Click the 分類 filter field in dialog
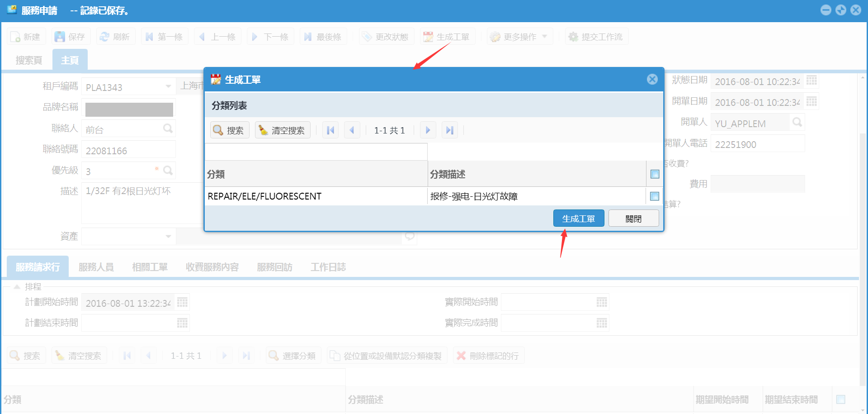The image size is (868, 414). tap(316, 152)
